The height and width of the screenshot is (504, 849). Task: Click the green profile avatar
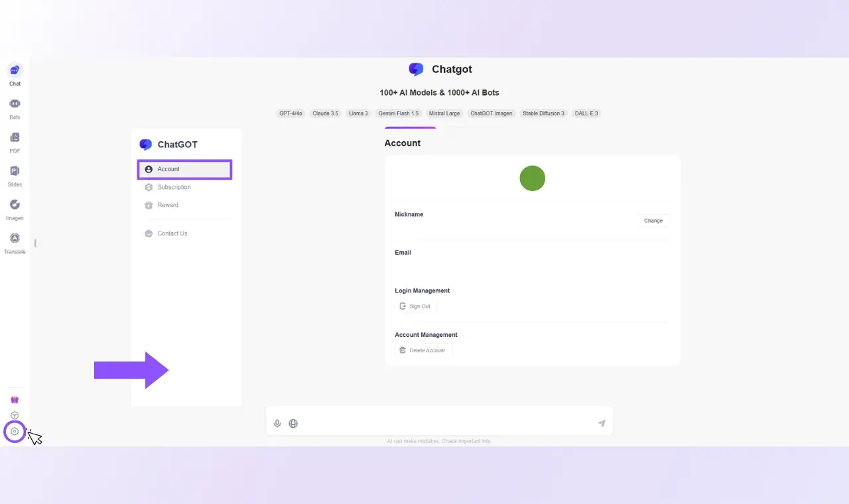[x=532, y=178]
